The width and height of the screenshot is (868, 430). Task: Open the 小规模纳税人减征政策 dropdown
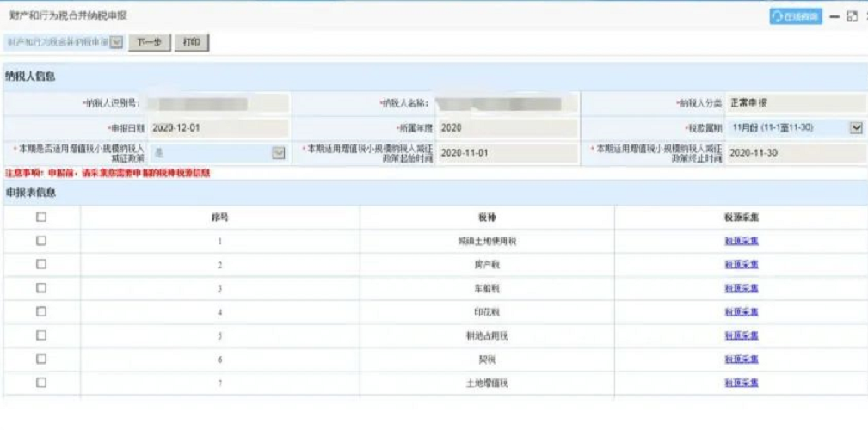tap(278, 153)
